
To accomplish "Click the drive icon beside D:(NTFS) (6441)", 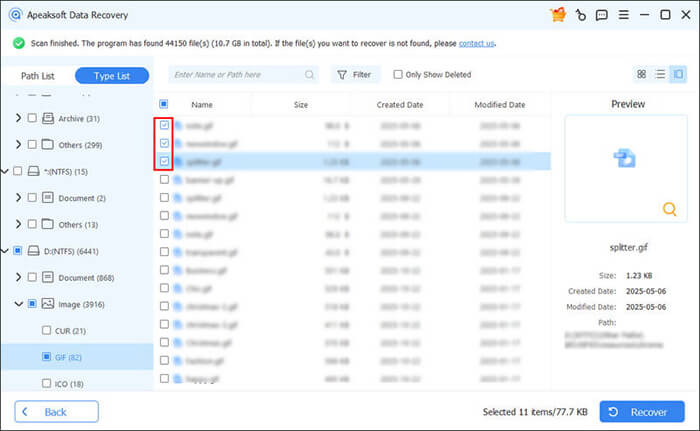I will click(x=33, y=251).
